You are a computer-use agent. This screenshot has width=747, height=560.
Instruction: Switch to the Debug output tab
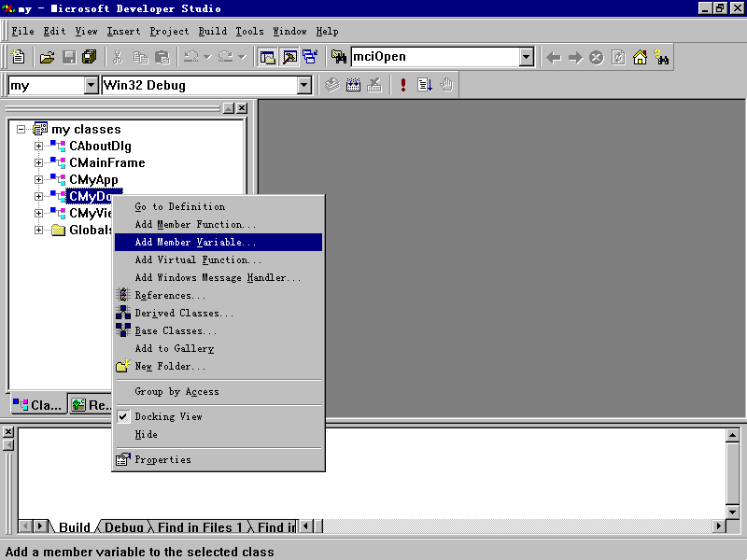tap(123, 527)
